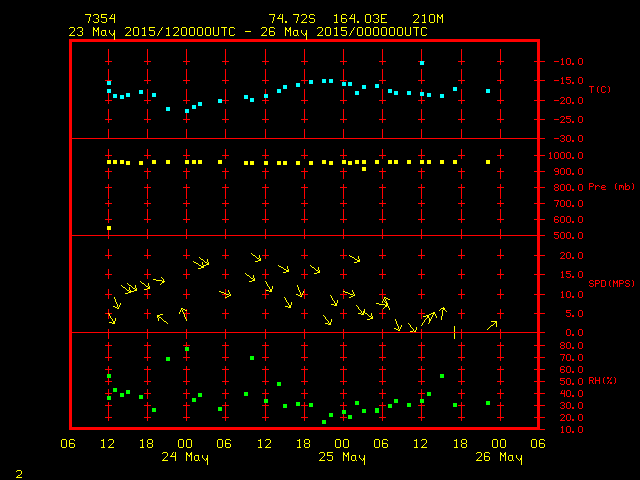The width and height of the screenshot is (640, 480).
Task: Select the highest cyan temperature point near -10
Action: (x=422, y=63)
